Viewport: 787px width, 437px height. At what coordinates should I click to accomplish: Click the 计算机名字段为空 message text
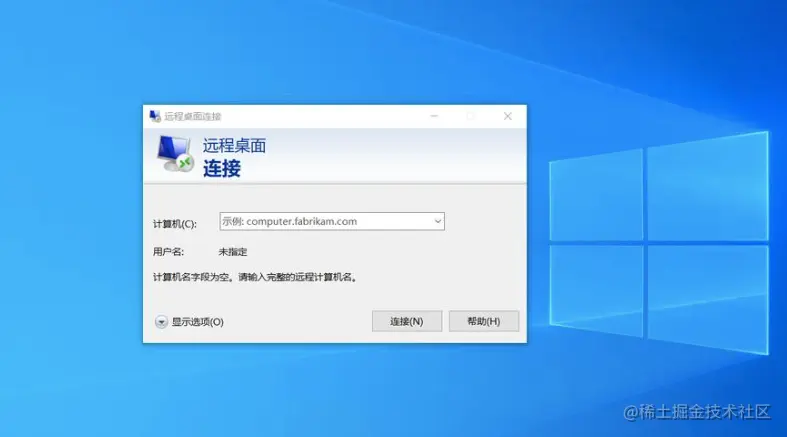coord(255,277)
